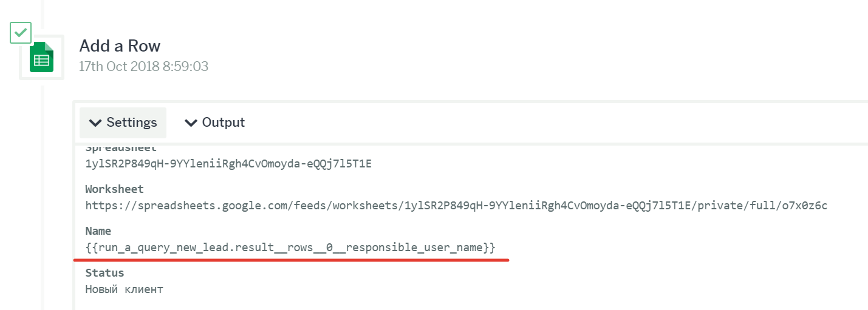Click the red underline below Name value
The image size is (868, 310).
(x=290, y=260)
